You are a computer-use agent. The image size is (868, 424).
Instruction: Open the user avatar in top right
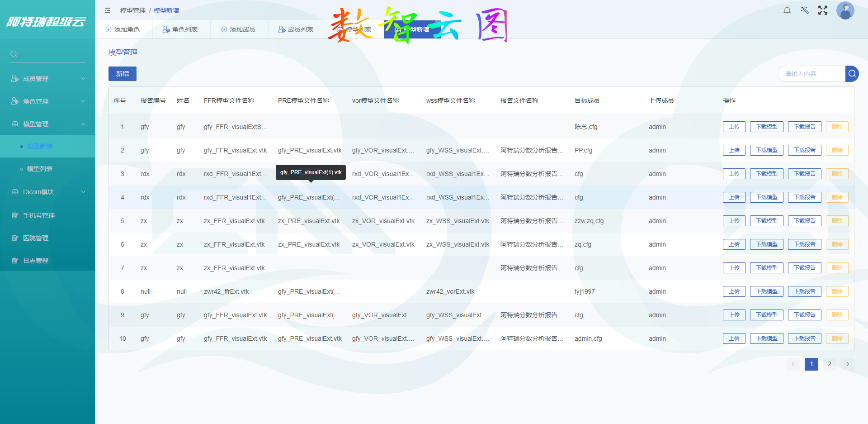(x=845, y=10)
